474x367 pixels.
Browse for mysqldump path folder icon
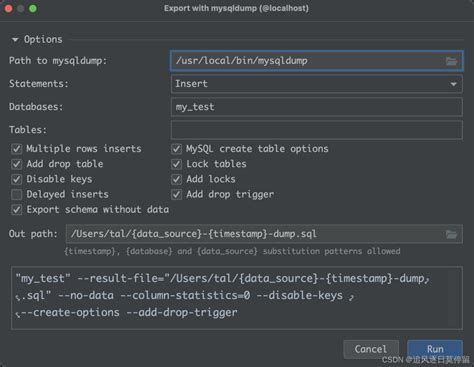[451, 61]
